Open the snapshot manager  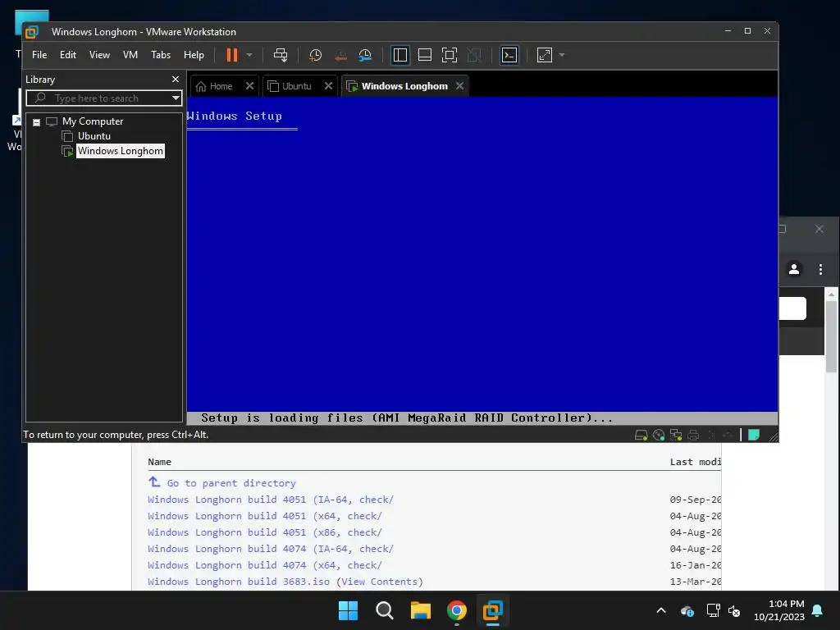[365, 55]
